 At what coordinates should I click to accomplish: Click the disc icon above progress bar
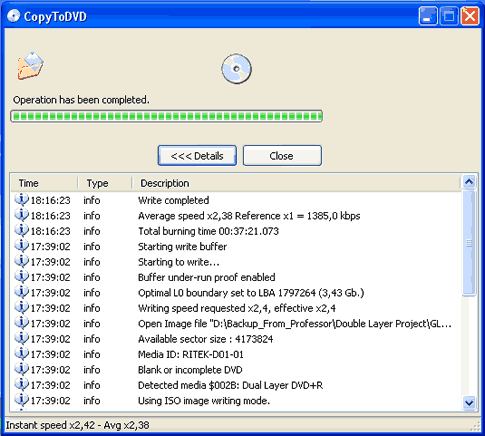click(x=236, y=69)
